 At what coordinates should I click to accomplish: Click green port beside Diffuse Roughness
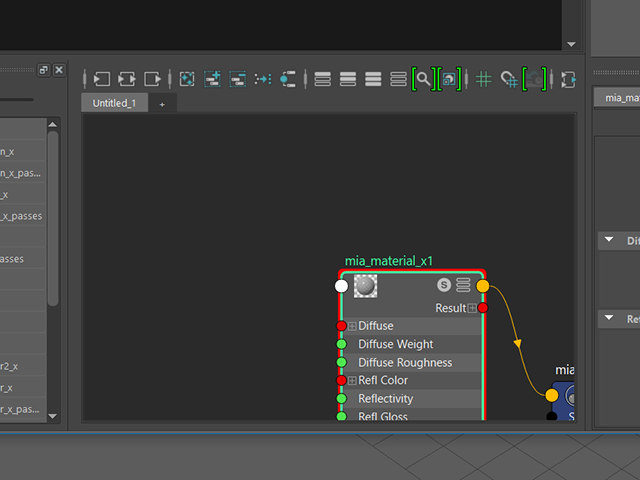[341, 362]
